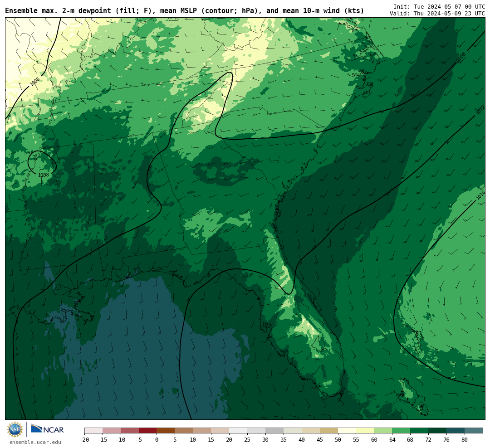Click the NCAR logo
Screen dimensions: 490x448
coord(47,429)
